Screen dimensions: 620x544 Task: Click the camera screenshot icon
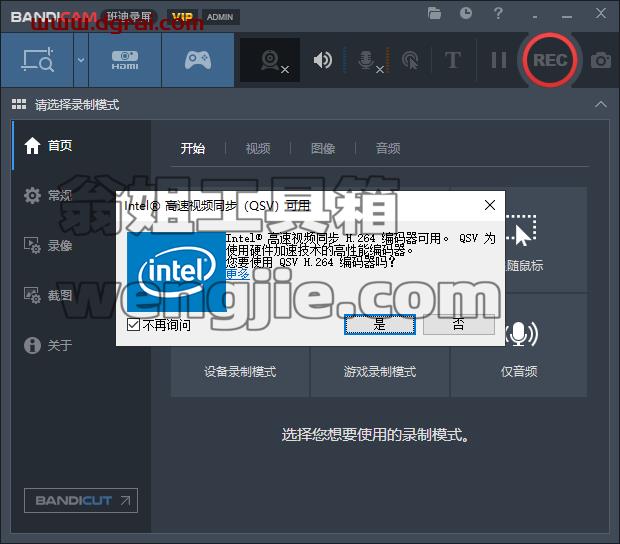point(601,60)
